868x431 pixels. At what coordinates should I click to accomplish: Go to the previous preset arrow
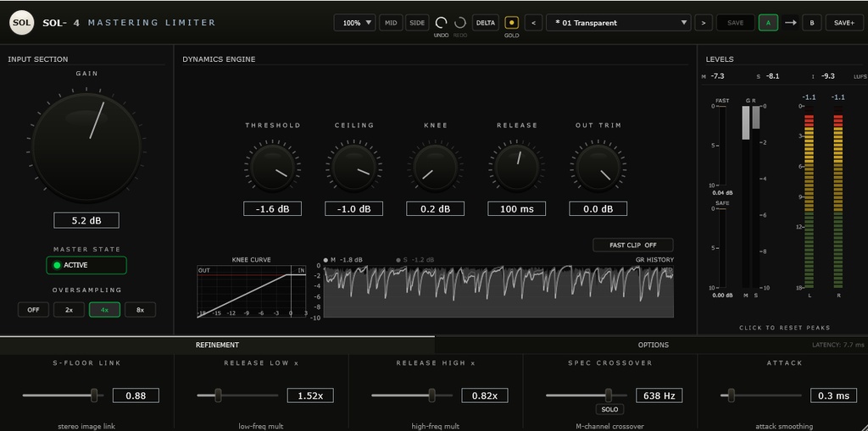533,23
